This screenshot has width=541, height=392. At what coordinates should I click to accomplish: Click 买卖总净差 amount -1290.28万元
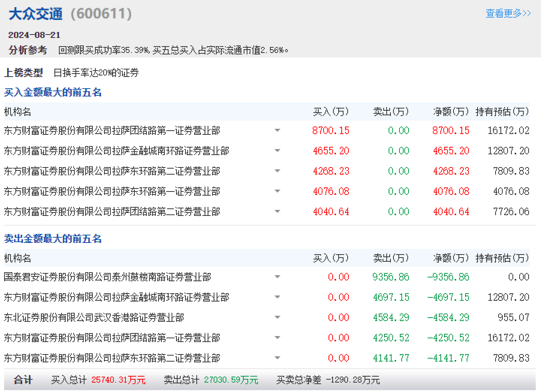tap(353, 380)
